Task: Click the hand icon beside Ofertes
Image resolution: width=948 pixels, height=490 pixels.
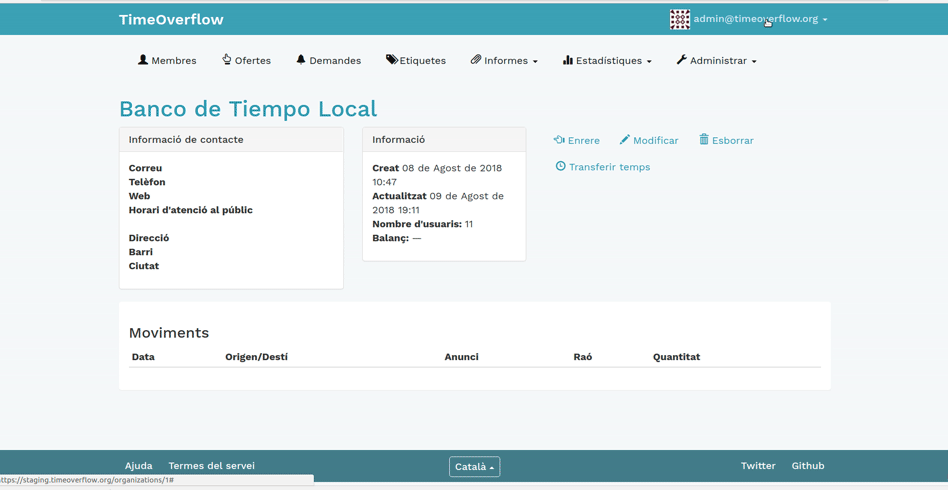Action: point(227,59)
